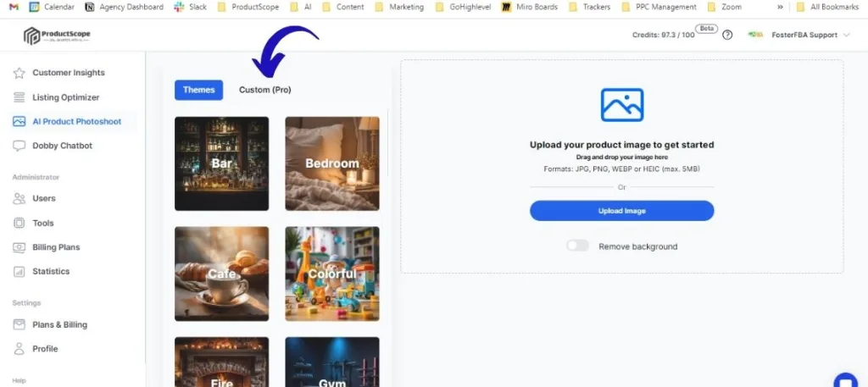The image size is (868, 387).
Task: Switch to the Themes tab
Action: click(198, 90)
